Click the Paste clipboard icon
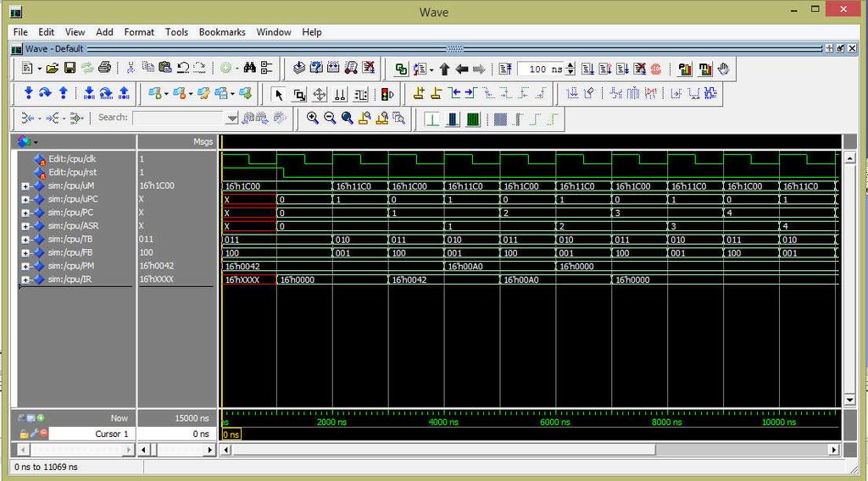 click(x=165, y=68)
